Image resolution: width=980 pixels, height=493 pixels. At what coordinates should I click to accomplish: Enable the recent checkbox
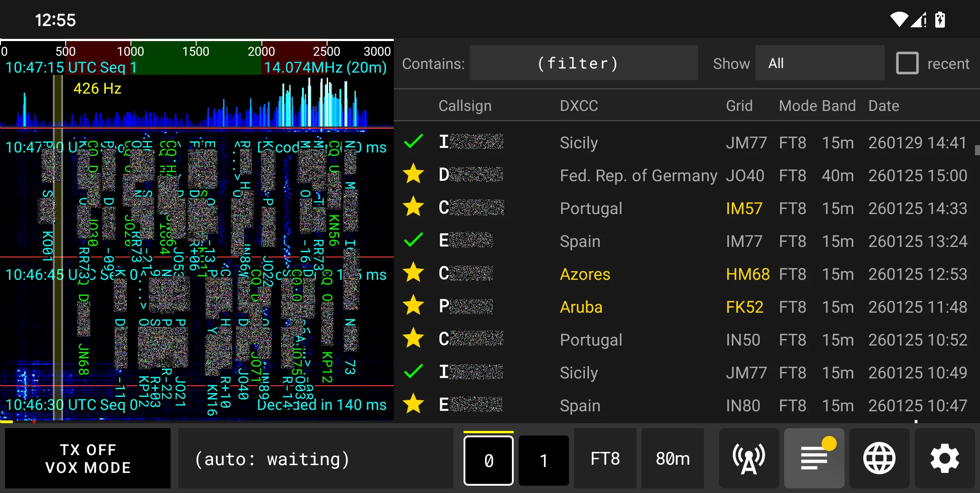907,63
